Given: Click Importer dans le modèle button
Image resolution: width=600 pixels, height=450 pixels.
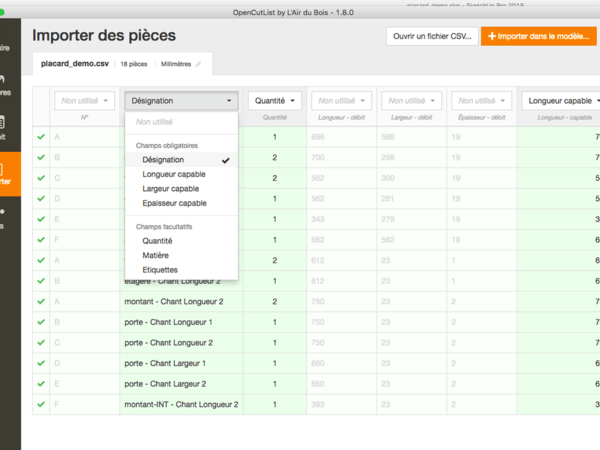Looking at the screenshot, I should click(539, 36).
